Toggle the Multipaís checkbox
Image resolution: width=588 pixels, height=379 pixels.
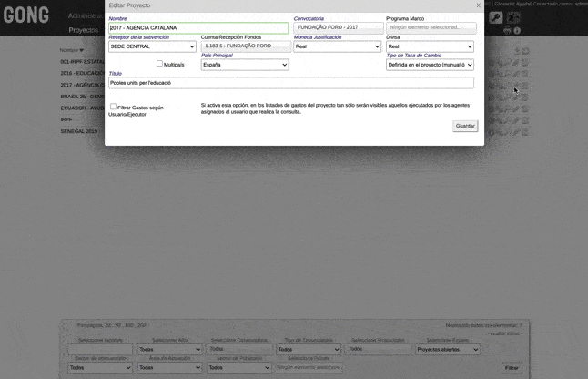(160, 64)
